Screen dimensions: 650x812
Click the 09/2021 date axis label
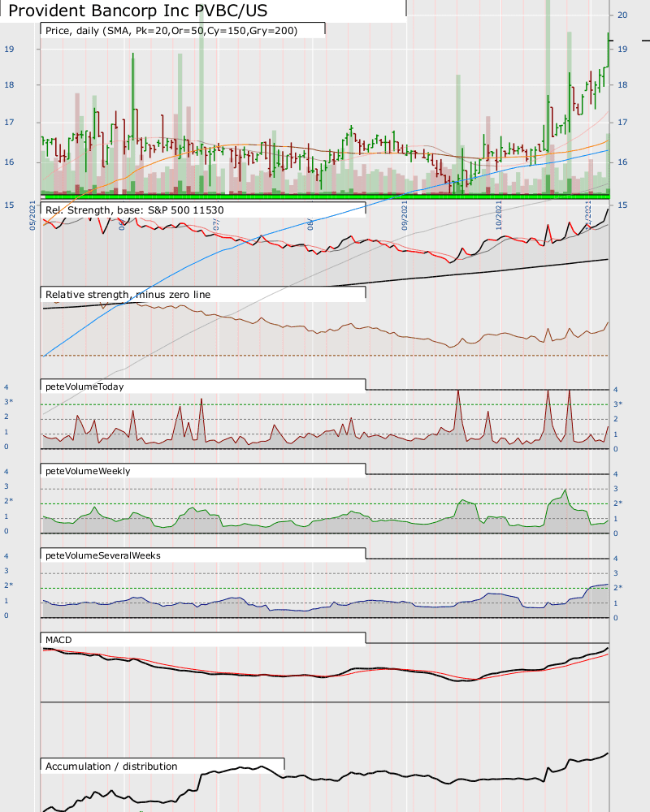tap(405, 215)
